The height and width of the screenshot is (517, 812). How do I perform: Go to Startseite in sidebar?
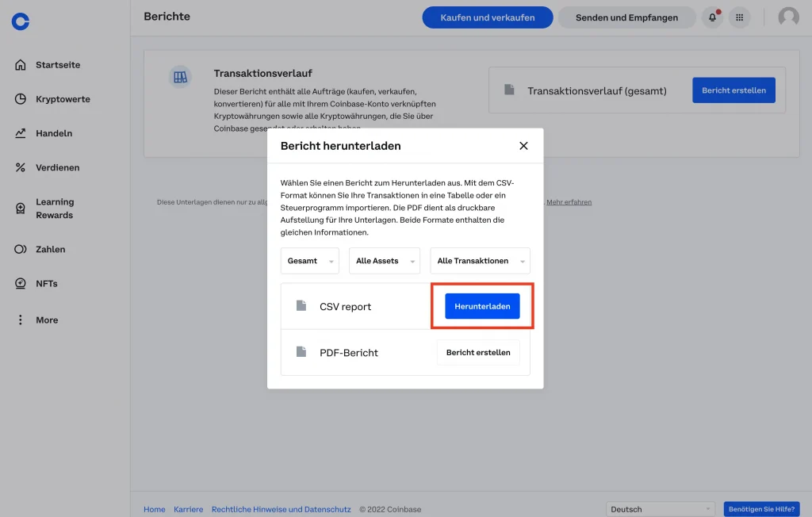pyautogui.click(x=57, y=65)
